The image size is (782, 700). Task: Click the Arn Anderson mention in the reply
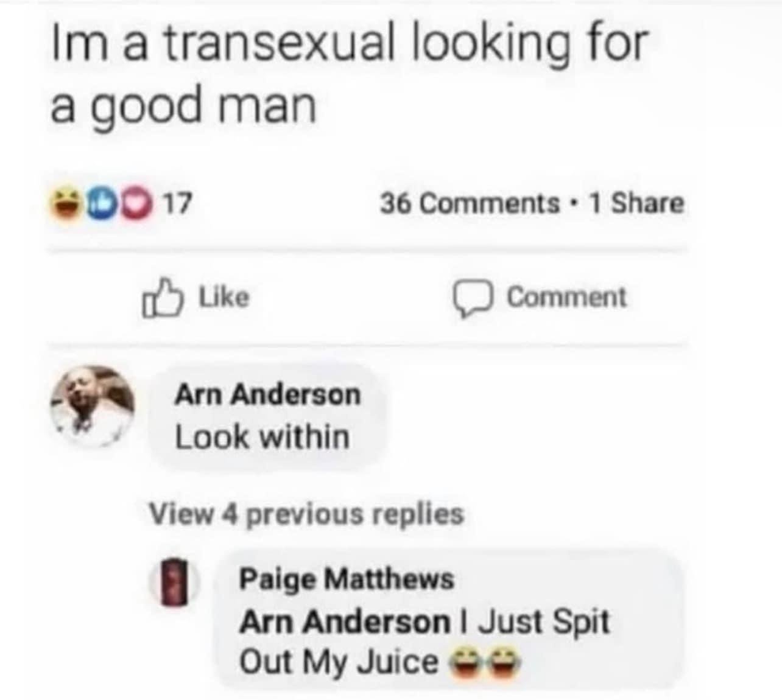click(345, 621)
